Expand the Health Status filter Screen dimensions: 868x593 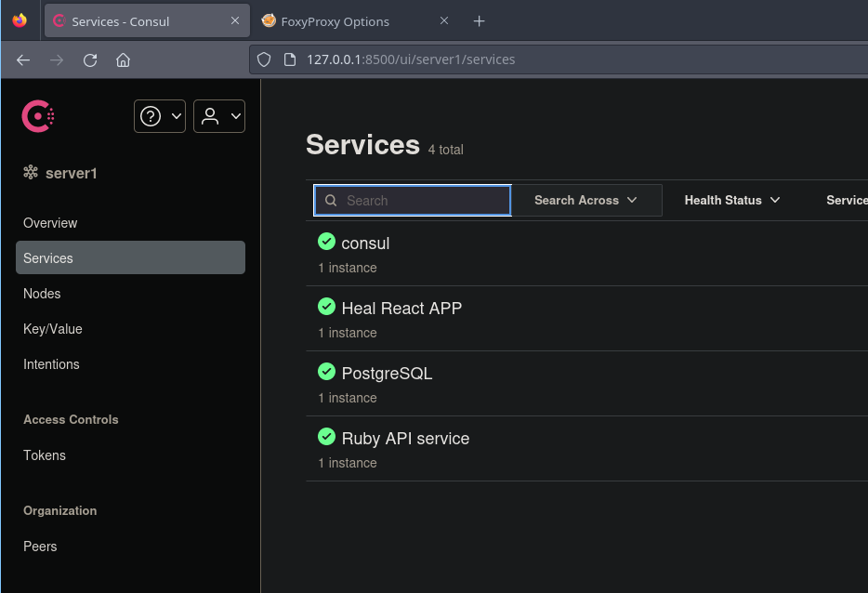click(731, 201)
